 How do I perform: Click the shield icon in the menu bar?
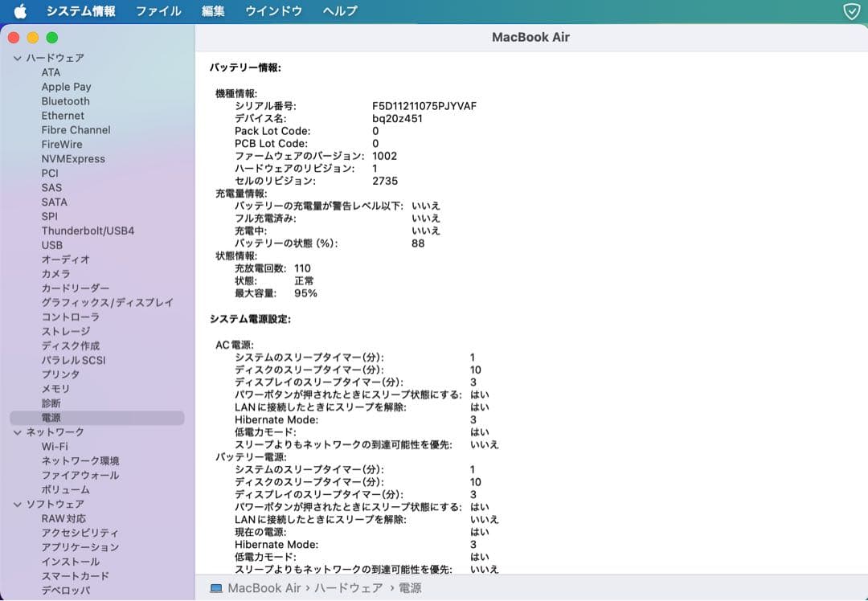851,11
